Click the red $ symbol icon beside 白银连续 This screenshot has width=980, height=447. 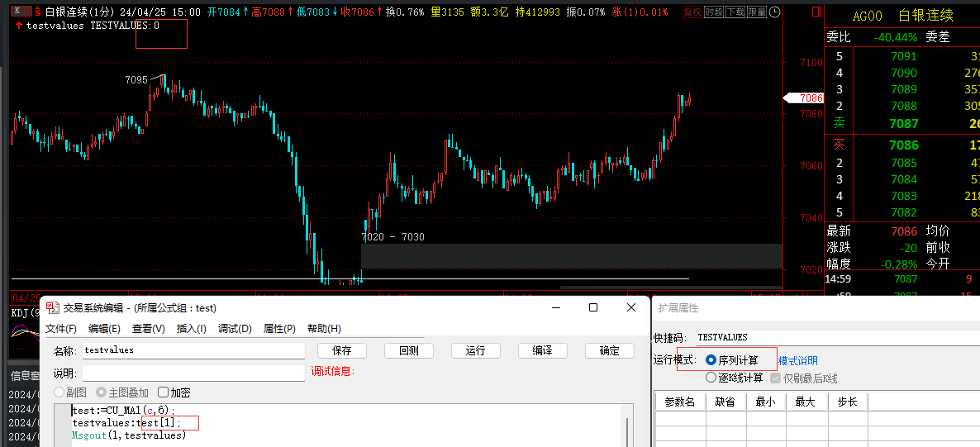tap(39, 12)
